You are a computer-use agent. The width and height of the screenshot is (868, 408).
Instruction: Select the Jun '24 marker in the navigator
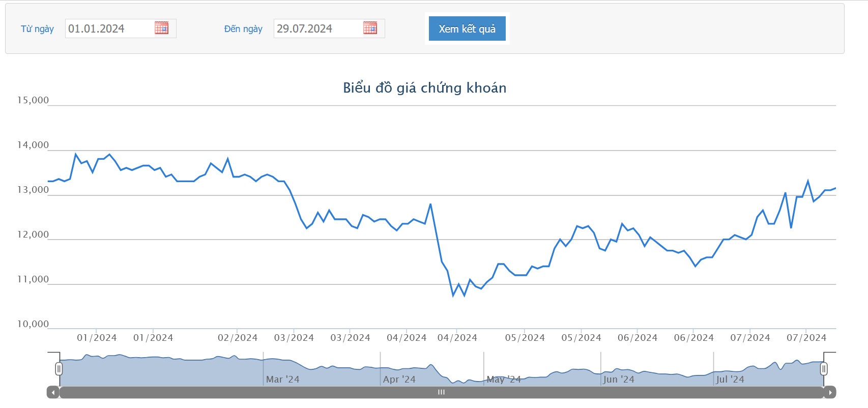click(x=619, y=380)
